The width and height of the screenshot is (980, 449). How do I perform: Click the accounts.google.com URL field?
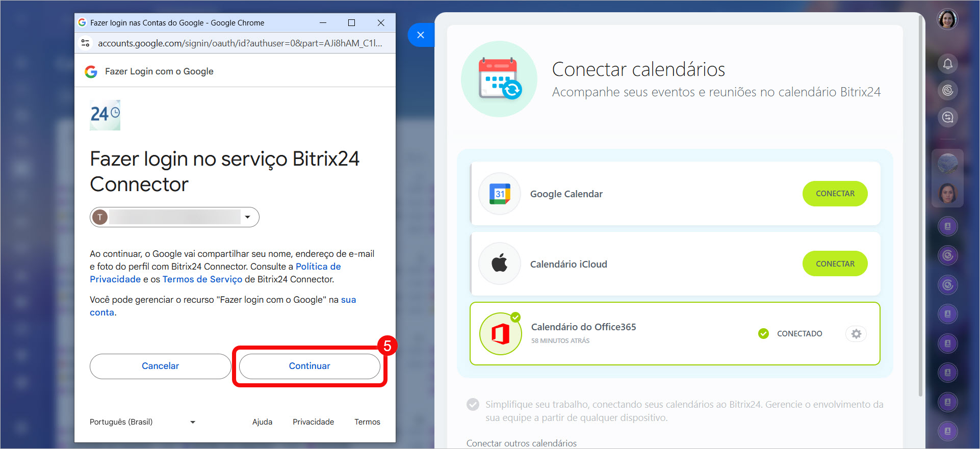tap(240, 43)
